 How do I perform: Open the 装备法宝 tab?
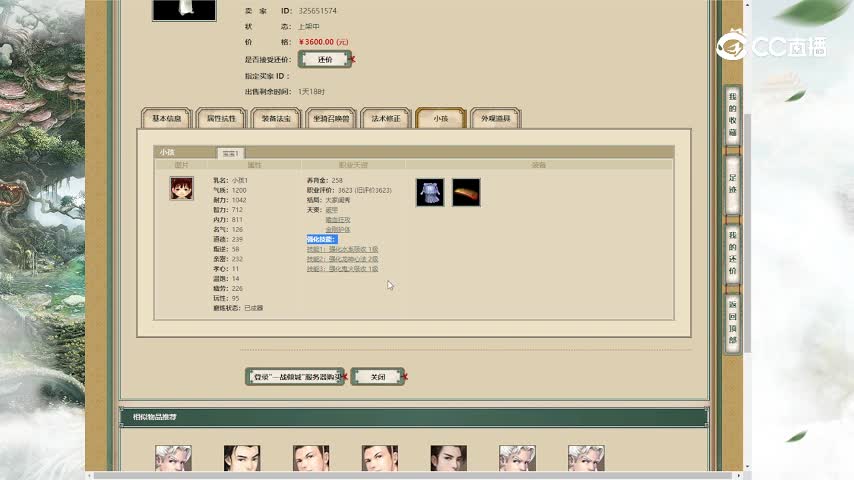click(276, 118)
